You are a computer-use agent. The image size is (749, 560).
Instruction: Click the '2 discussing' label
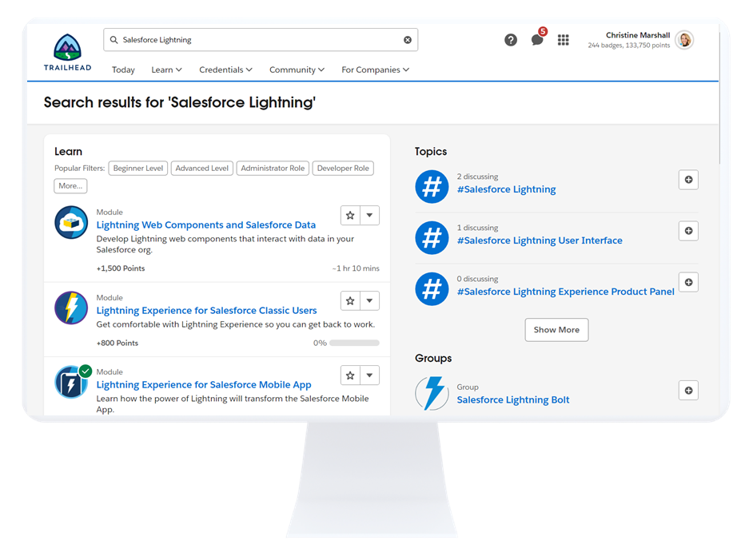[x=477, y=177]
